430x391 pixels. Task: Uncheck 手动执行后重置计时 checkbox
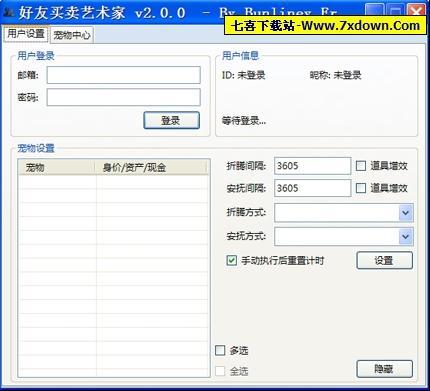coord(232,260)
